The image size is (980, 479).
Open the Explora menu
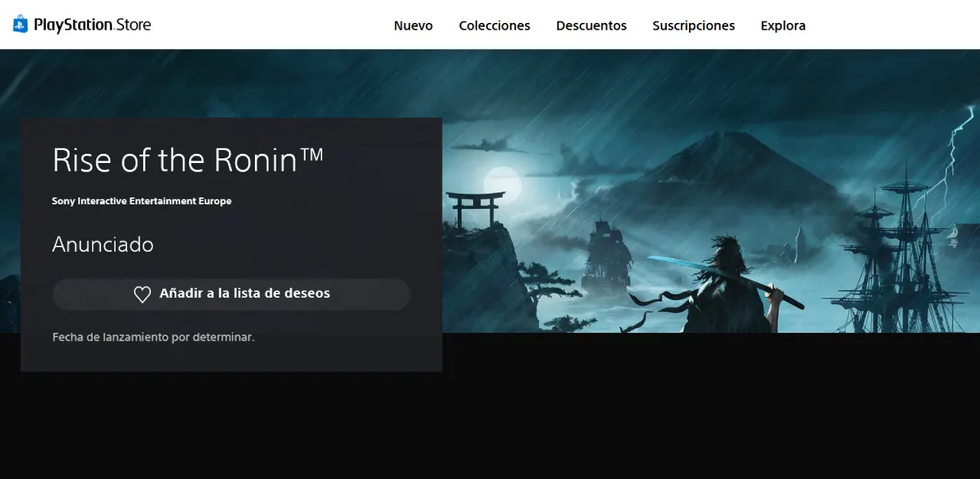pos(783,25)
